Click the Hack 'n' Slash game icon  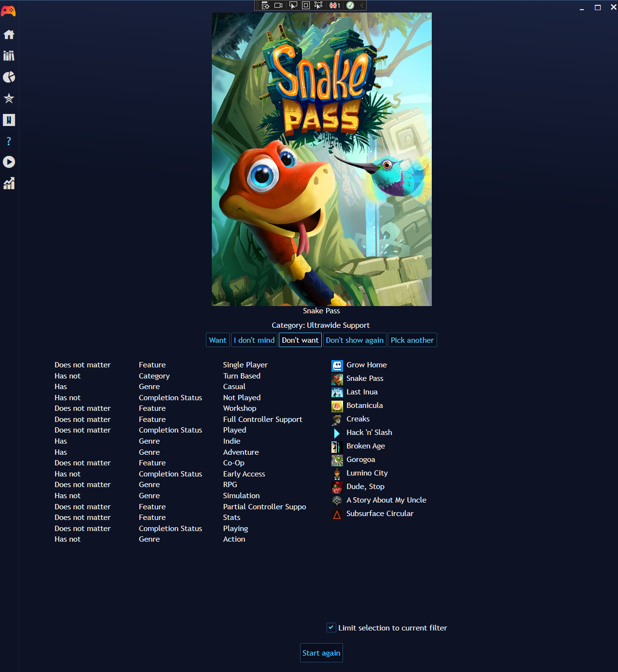[337, 433]
